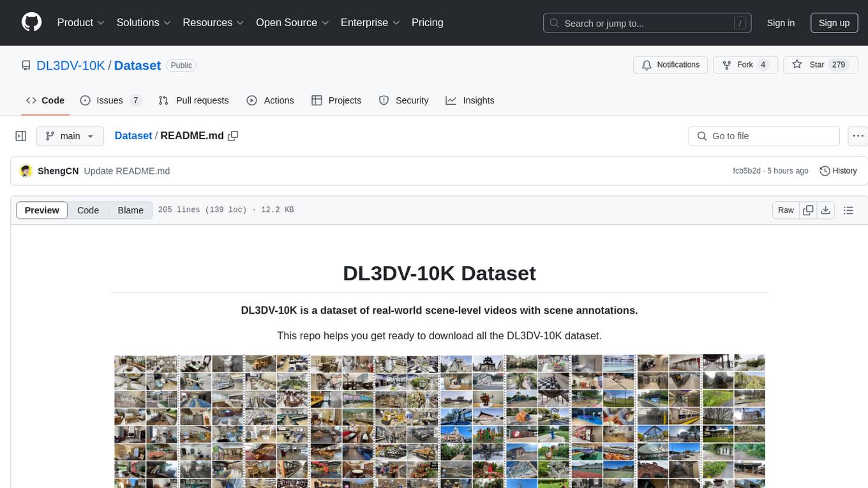Copy the README.md file path
The width and height of the screenshot is (868, 488).
click(233, 136)
